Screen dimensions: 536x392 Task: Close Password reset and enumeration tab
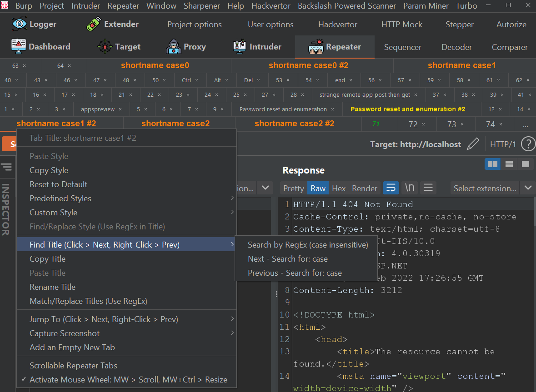[333, 109]
